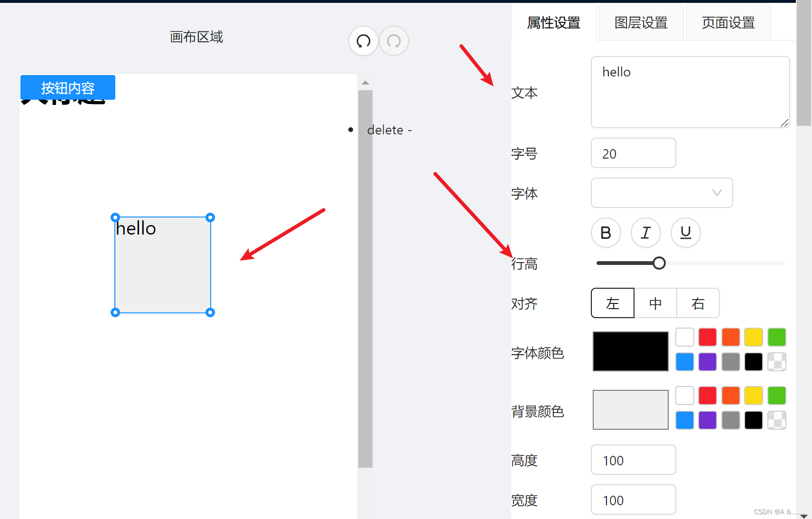Viewport: 812px width, 519px height.
Task: Choose green swatch for 背景颜色
Action: [777, 396]
